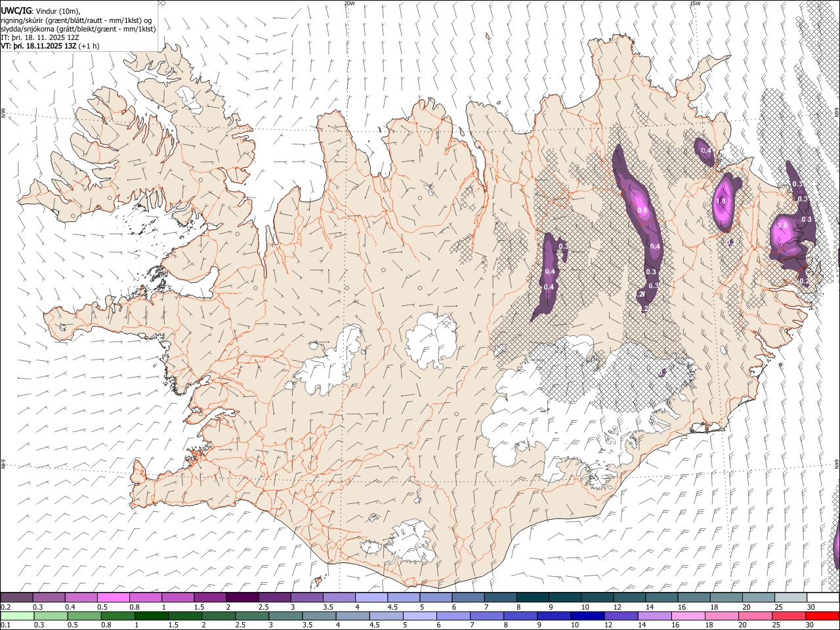The width and height of the screenshot is (840, 630).
Task: Select the bright red 30 swatch in lower legend
Action: [822, 616]
